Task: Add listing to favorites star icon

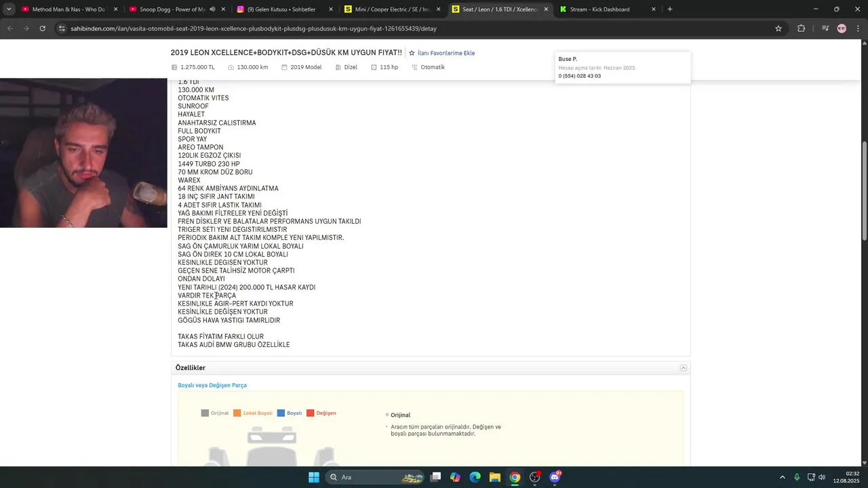Action: click(x=412, y=53)
